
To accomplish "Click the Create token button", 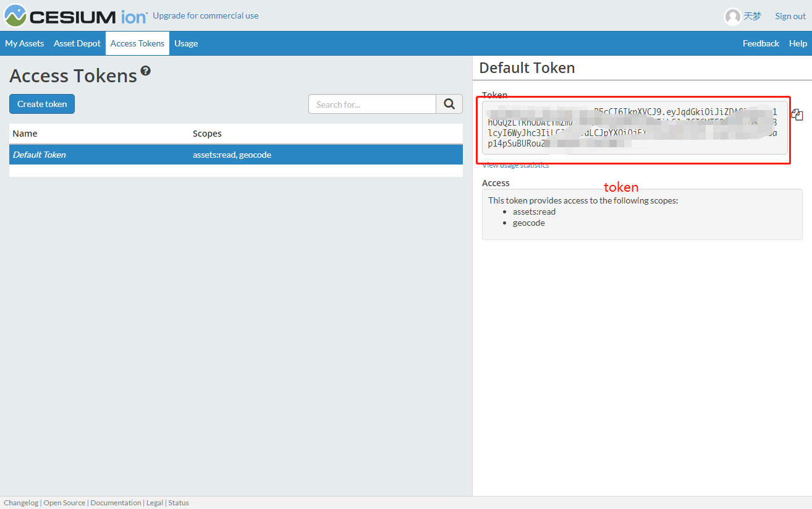I will pyautogui.click(x=41, y=104).
